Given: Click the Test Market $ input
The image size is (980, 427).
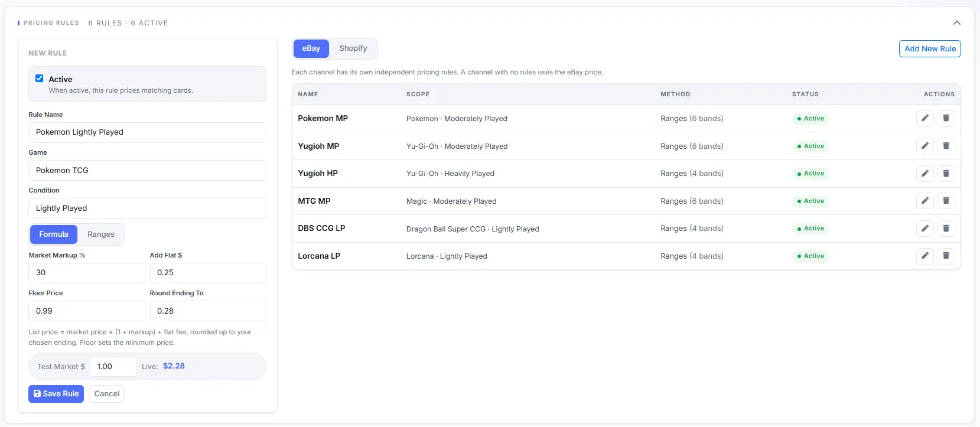Looking at the screenshot, I should 113,366.
